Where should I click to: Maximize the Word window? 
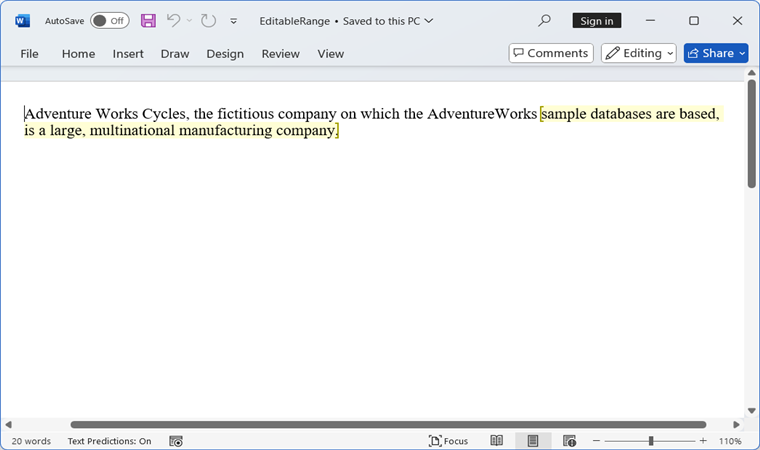pos(694,21)
